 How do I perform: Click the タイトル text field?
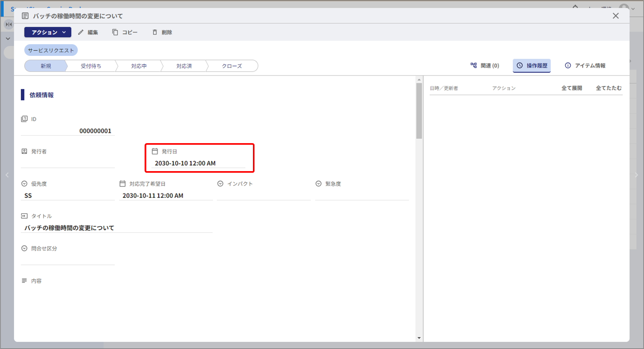(x=116, y=228)
